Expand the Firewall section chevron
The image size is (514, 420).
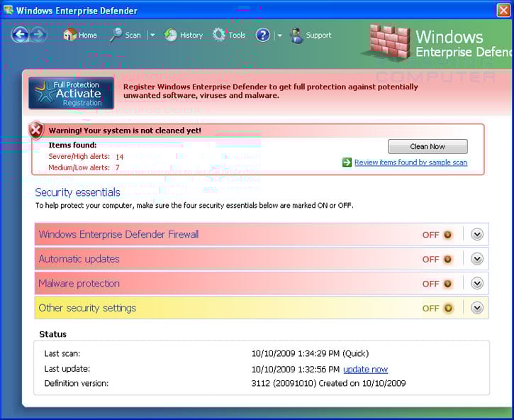click(477, 235)
